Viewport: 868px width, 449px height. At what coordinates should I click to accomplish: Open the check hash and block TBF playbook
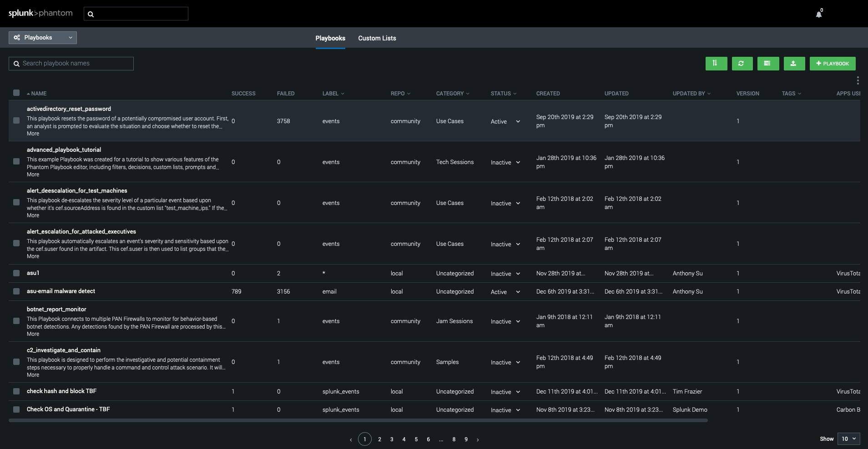click(61, 391)
